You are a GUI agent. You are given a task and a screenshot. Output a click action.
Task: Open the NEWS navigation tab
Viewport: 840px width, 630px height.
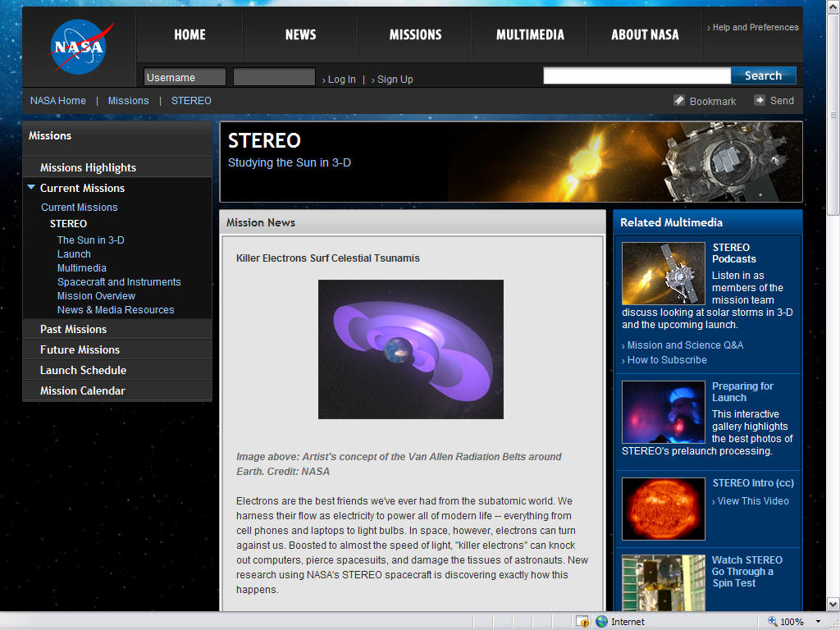(x=300, y=34)
